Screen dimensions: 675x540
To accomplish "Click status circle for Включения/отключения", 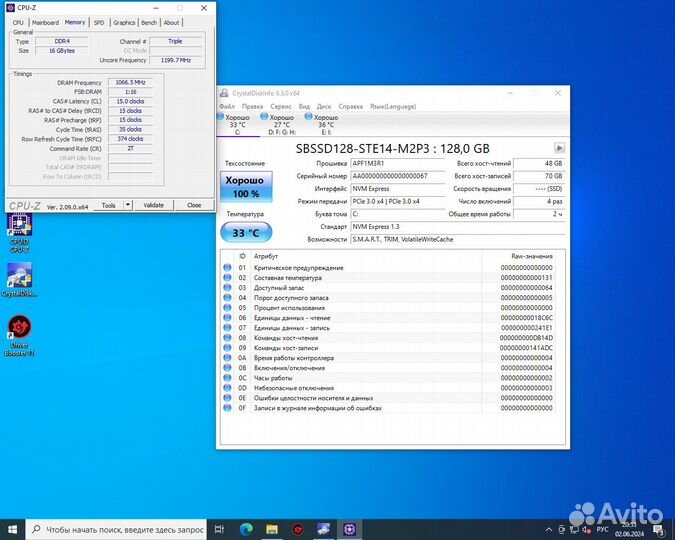I will click(x=227, y=367).
